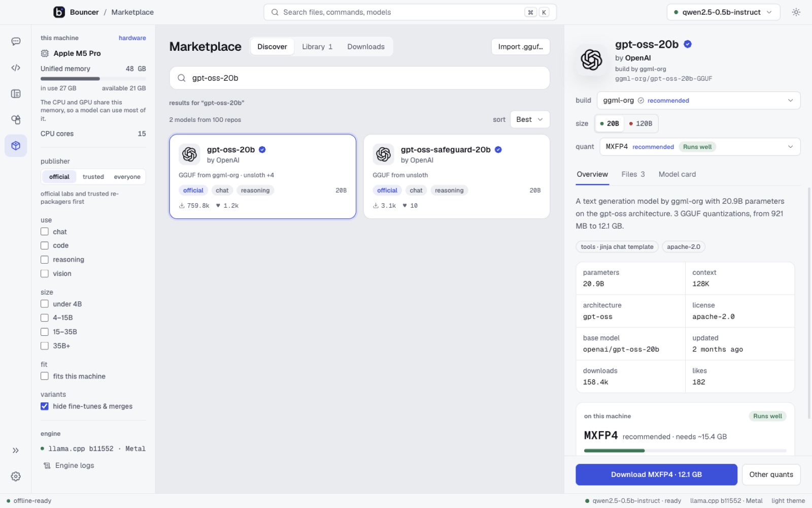Image resolution: width=812 pixels, height=508 pixels.
Task: Click the Other quants button
Action: click(x=771, y=474)
